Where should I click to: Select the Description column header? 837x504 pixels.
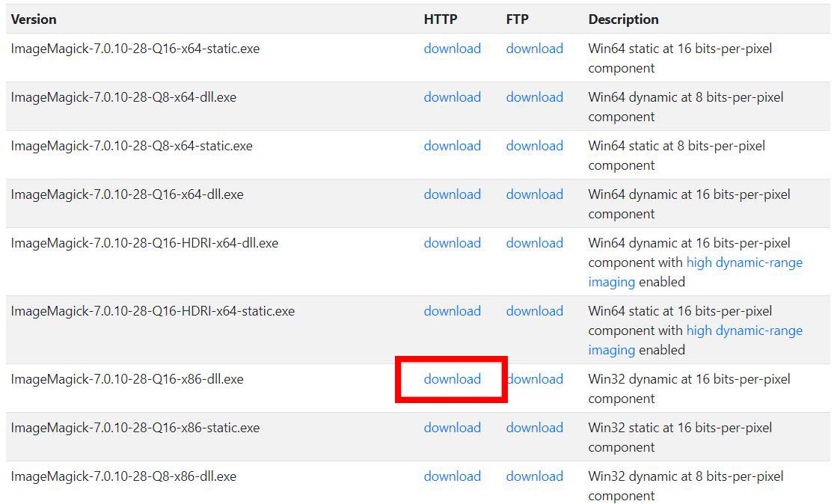point(624,19)
